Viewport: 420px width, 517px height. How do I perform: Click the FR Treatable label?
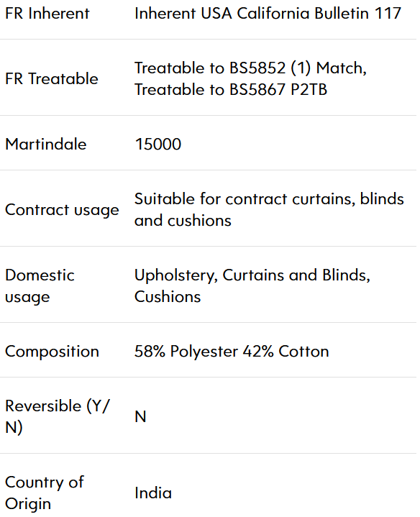52,79
